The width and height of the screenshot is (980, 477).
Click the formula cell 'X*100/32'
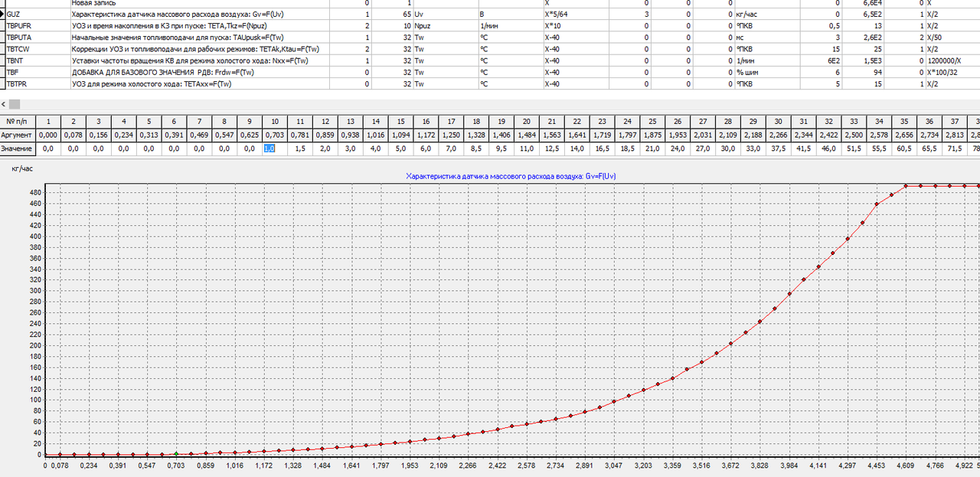(941, 72)
